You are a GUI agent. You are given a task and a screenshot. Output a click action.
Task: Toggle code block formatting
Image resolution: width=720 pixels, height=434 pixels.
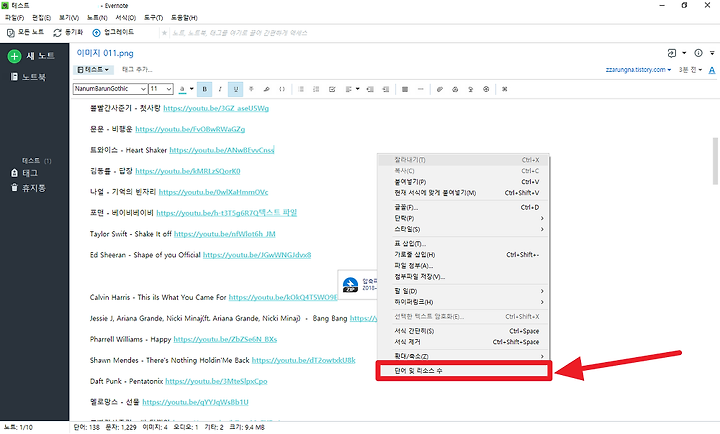coord(282,89)
